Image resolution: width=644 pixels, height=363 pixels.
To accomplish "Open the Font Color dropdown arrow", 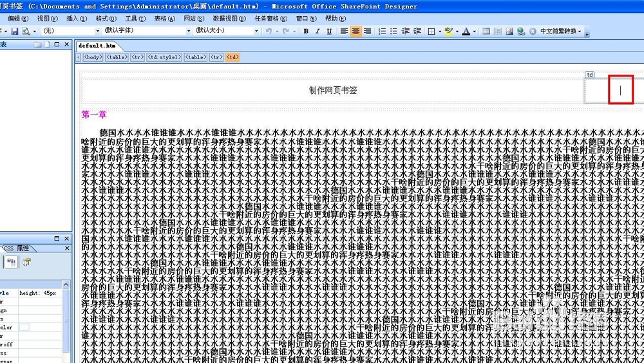I will coord(475,31).
